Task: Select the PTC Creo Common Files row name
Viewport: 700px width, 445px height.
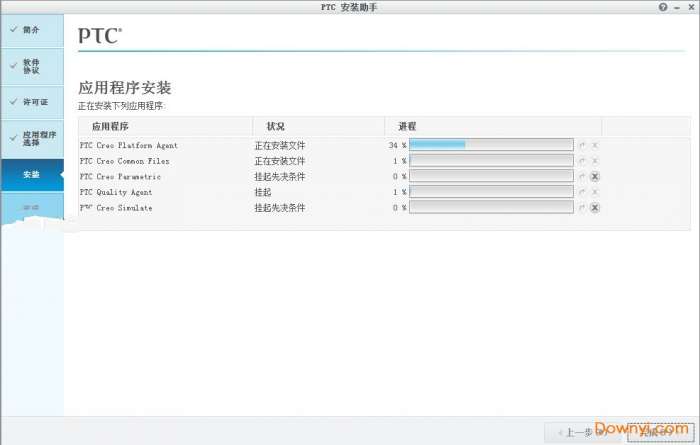Action: point(125,161)
